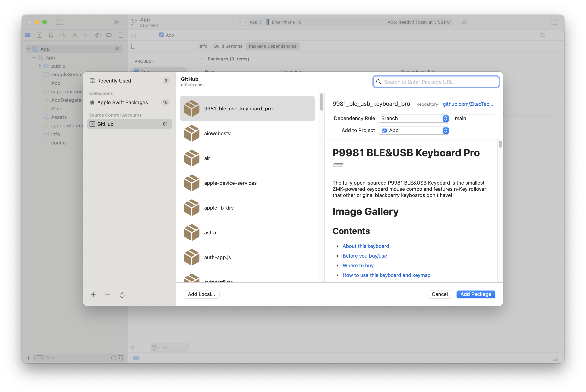Toggle the navigator sidebar button
The image size is (586, 392).
coord(59,22)
